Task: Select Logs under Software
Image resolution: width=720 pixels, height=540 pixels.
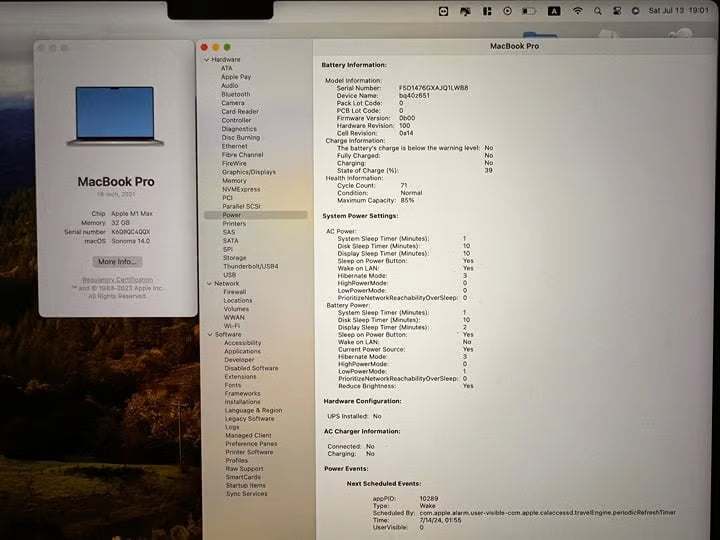Action: tap(232, 427)
